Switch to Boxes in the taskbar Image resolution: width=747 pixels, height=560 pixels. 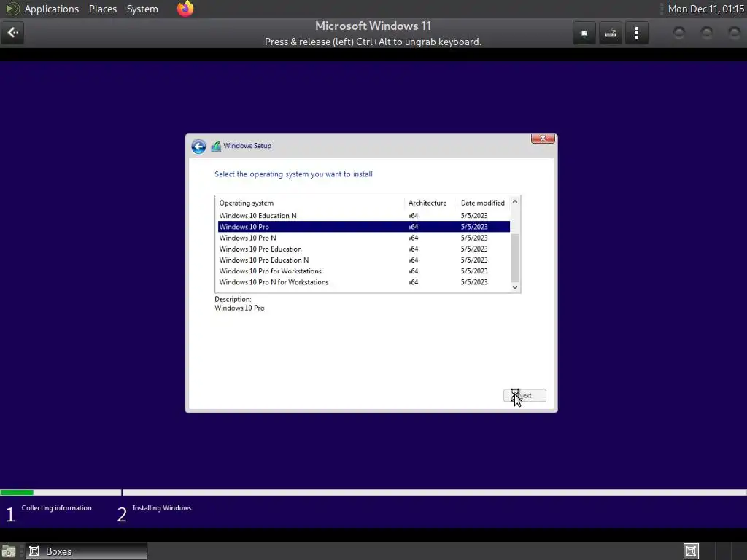(x=86, y=551)
